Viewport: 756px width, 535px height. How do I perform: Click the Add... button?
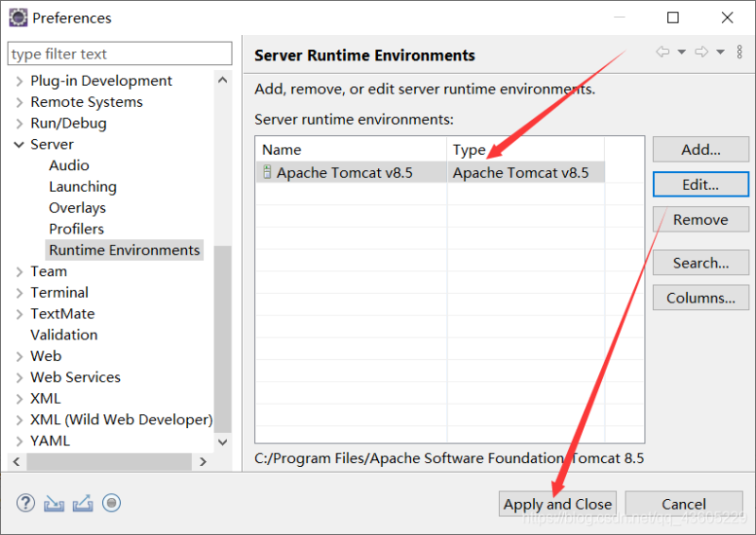(700, 149)
